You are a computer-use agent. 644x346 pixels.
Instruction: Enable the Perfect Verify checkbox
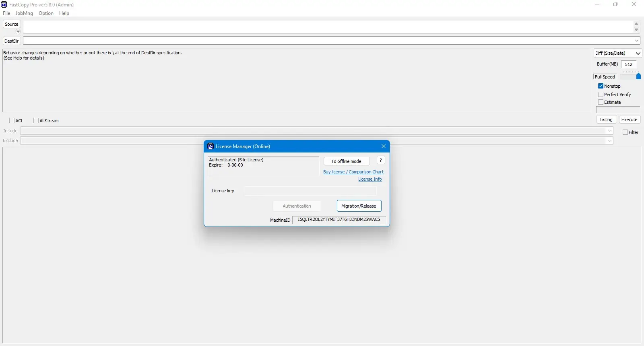point(601,95)
